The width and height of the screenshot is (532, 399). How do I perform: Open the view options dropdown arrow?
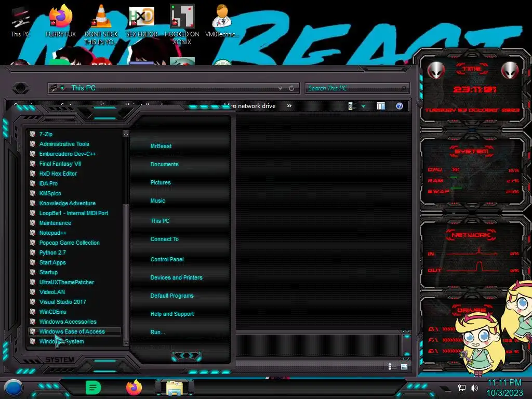363,106
